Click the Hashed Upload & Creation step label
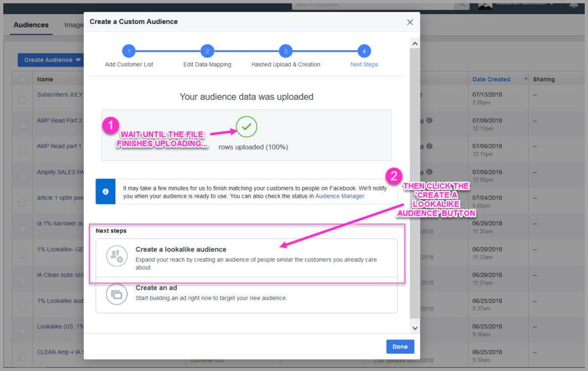 (285, 64)
